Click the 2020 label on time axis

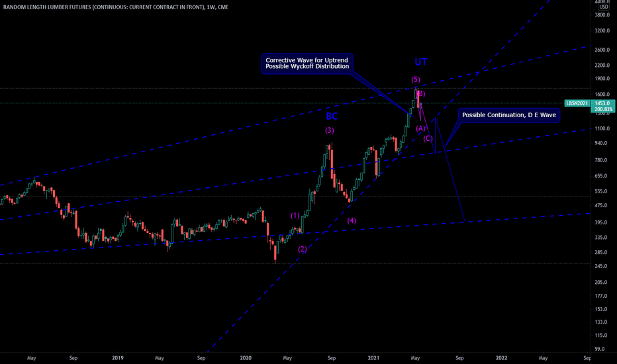(246, 358)
